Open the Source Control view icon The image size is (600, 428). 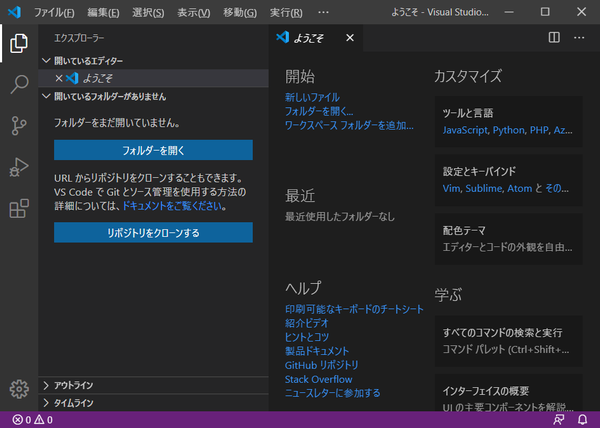click(x=18, y=126)
